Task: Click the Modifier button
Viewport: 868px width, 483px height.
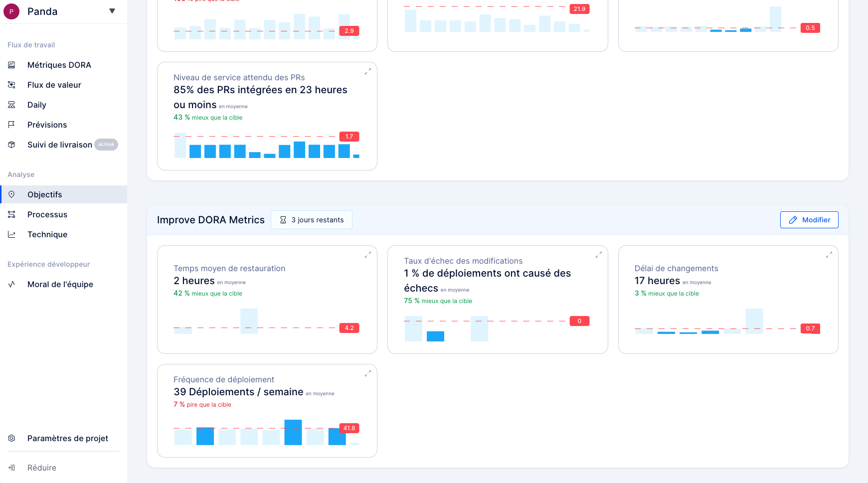Action: pyautogui.click(x=809, y=220)
